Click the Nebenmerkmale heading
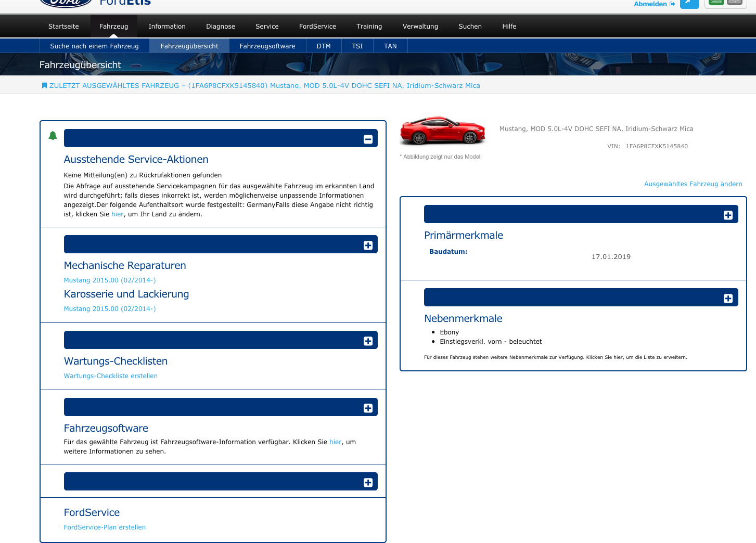Viewport: 756px width, 543px height. (x=463, y=319)
